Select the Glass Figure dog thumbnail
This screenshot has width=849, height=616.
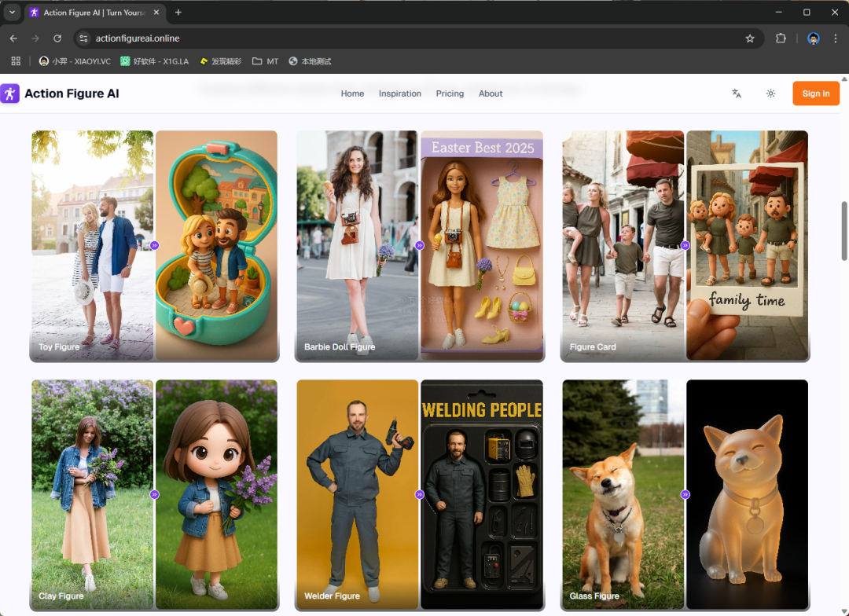pos(623,494)
